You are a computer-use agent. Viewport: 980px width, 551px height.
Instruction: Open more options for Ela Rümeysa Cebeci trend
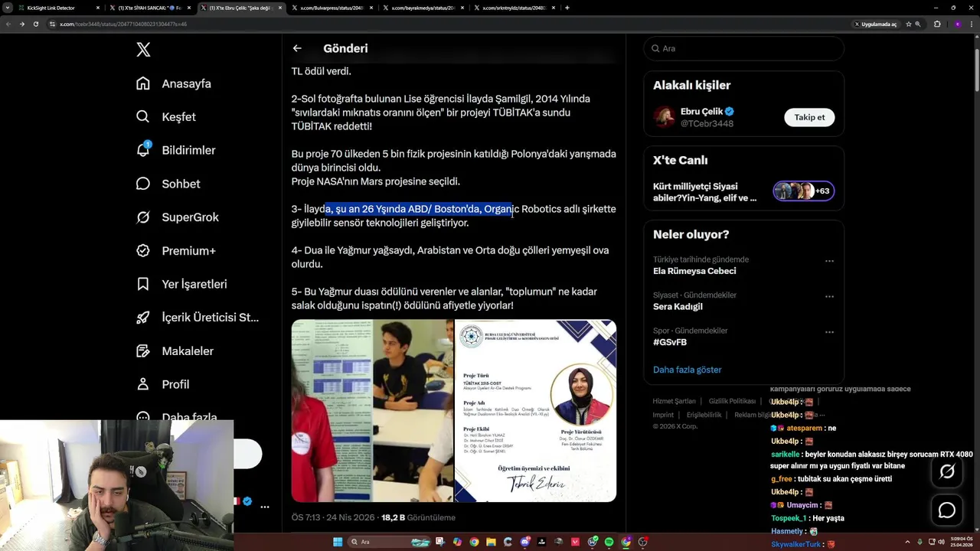point(829,261)
